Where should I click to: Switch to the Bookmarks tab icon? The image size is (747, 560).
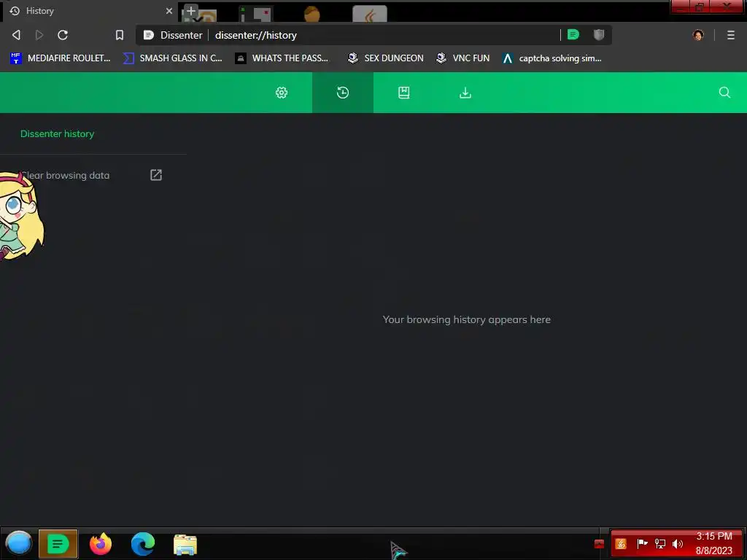pyautogui.click(x=404, y=93)
